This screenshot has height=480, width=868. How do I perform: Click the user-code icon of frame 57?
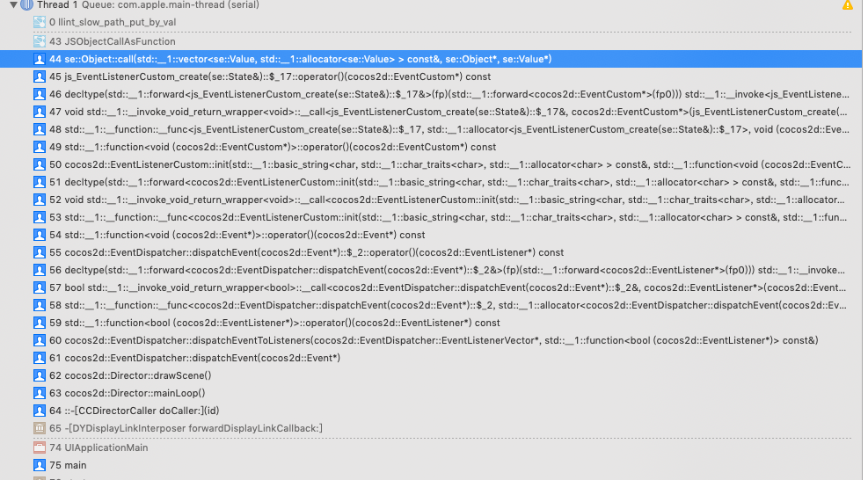40,287
